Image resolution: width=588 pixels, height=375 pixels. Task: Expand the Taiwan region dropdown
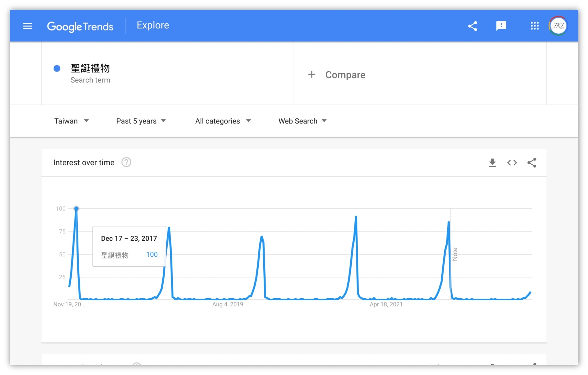[x=71, y=121]
